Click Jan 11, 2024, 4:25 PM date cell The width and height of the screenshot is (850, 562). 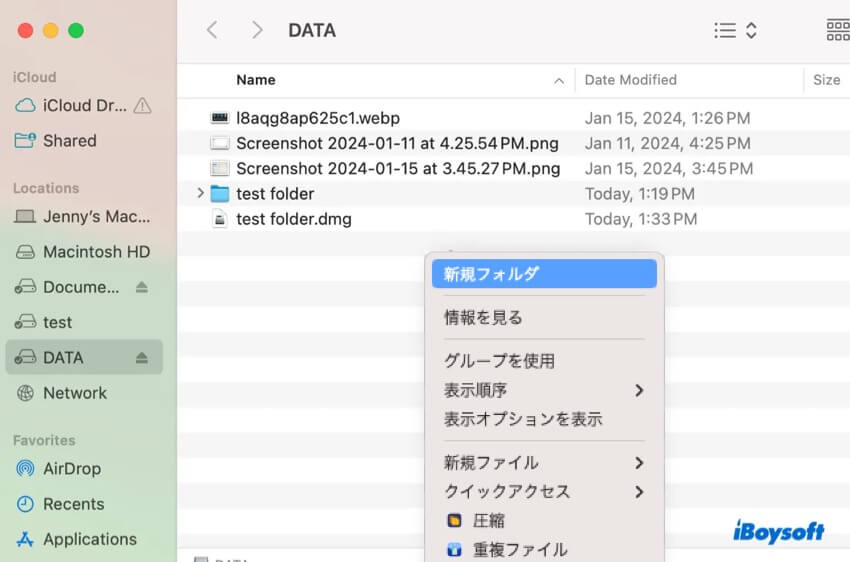pyautogui.click(x=667, y=143)
